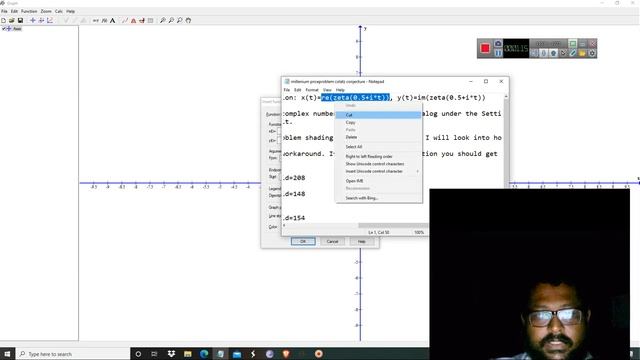This screenshot has height=360, width=640.
Task: Open Calc menu in Graph
Action: (x=59, y=11)
